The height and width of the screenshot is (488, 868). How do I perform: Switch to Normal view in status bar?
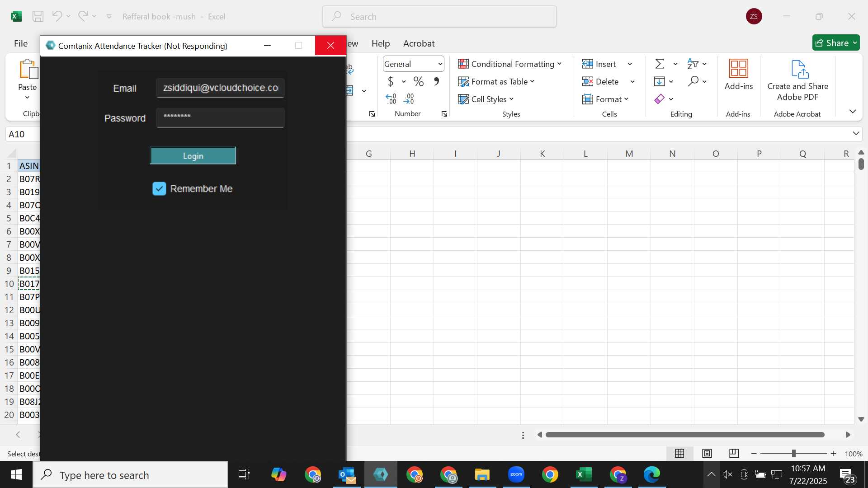(679, 453)
